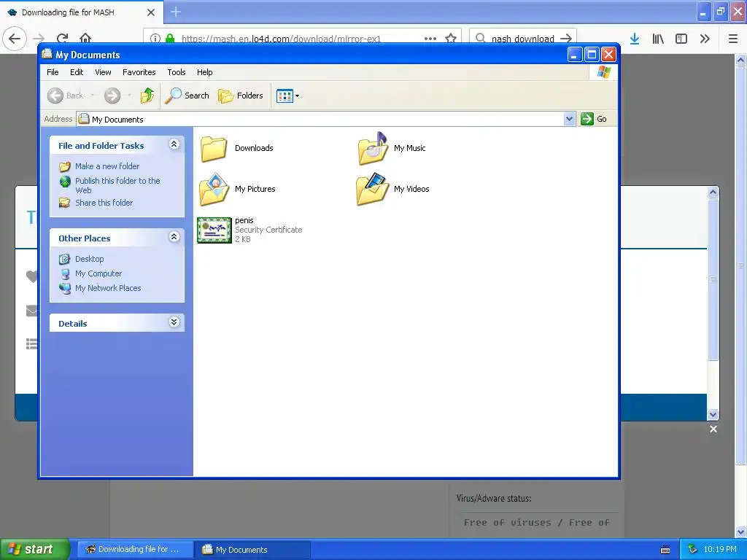The image size is (747, 560).
Task: Click the inner page scrollbar down arrow
Action: click(713, 414)
